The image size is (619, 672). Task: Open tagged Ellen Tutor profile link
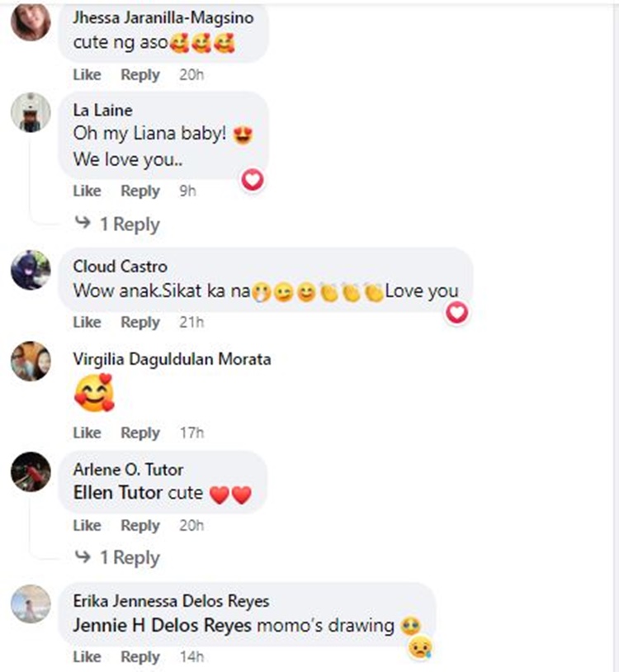113,494
